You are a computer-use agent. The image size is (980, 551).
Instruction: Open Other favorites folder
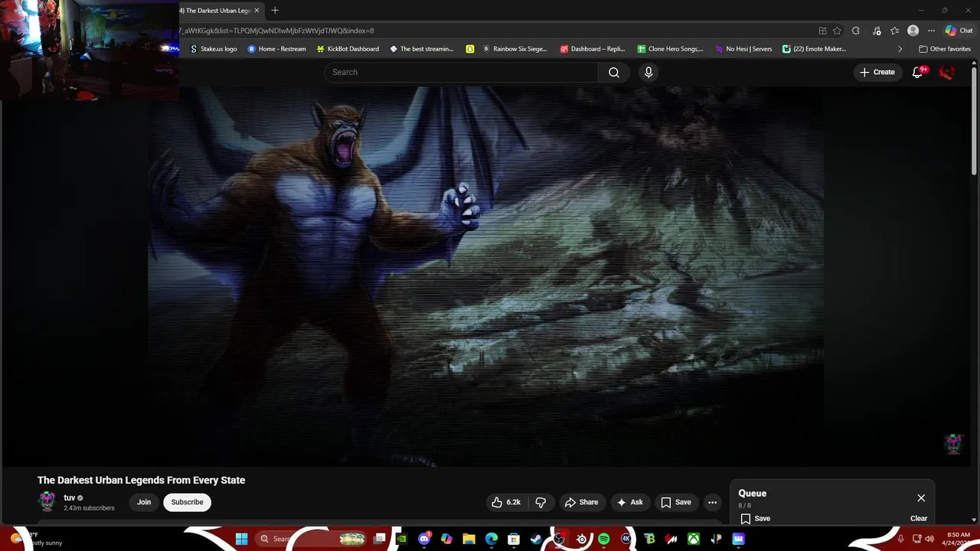coord(945,49)
